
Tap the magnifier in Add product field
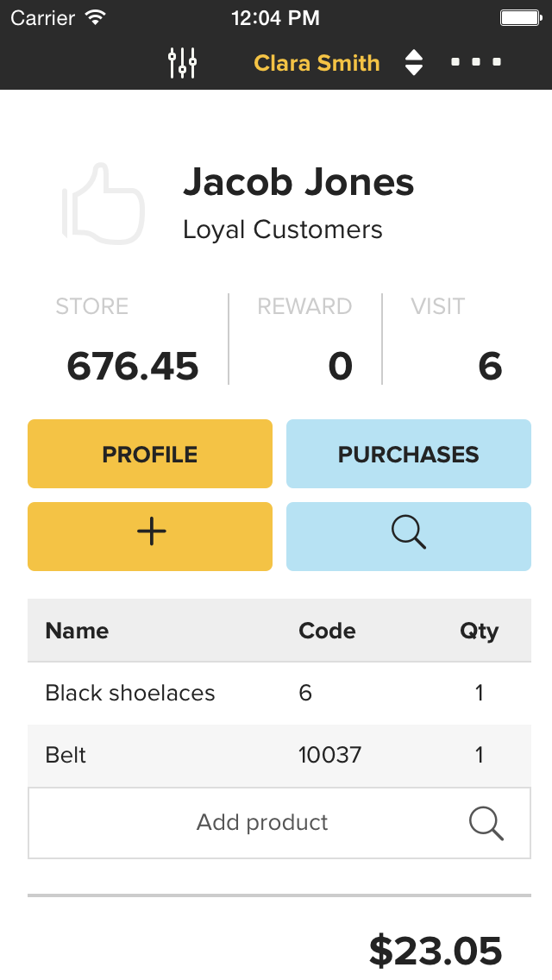click(486, 823)
